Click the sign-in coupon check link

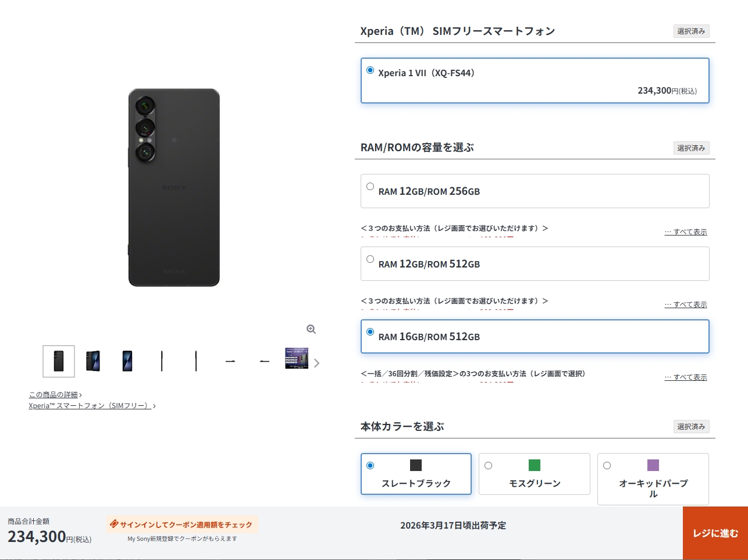186,525
